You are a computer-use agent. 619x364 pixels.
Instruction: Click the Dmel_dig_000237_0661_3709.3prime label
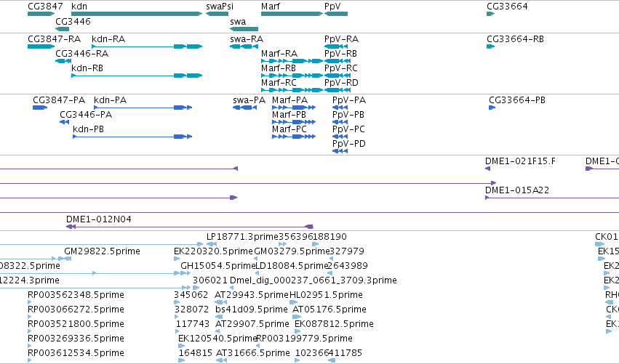(314, 280)
